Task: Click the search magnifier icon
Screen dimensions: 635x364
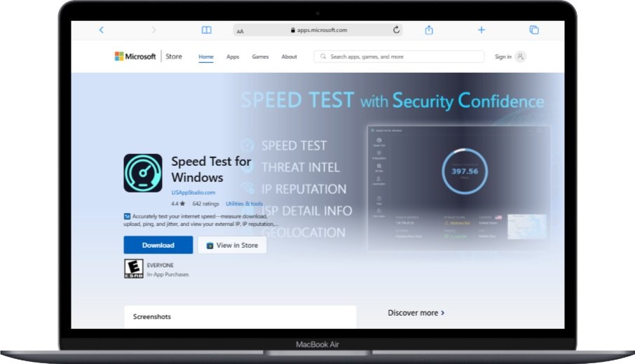Action: [323, 57]
